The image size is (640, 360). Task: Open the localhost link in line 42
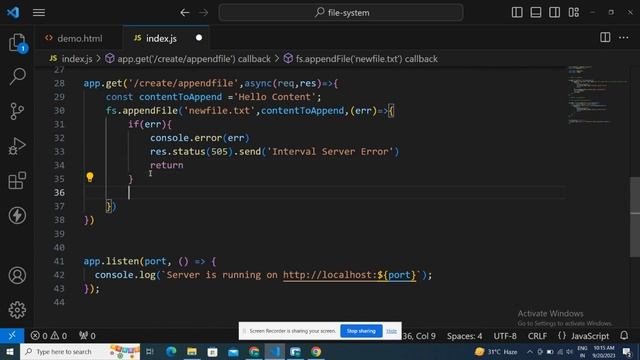349,275
